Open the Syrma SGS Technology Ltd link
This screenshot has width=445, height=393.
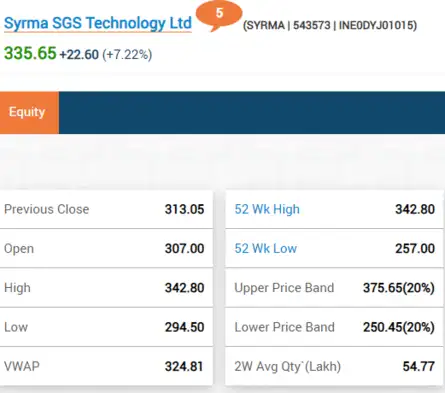pos(98,23)
